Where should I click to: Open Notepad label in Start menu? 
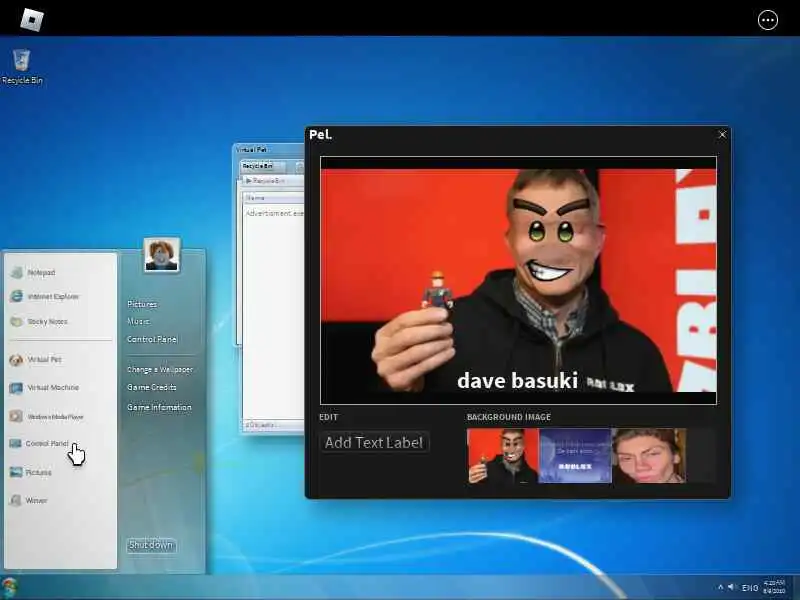[41, 272]
